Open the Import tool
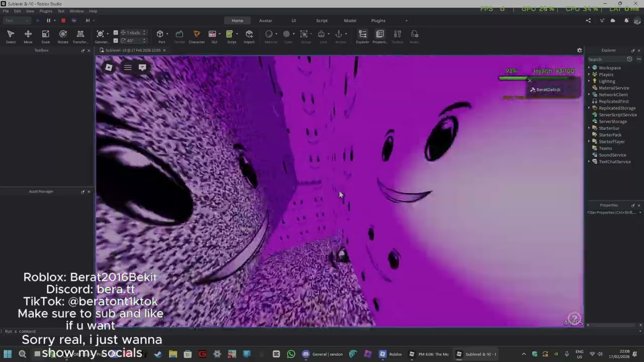Viewport: 644px width, 362px height. point(249,37)
